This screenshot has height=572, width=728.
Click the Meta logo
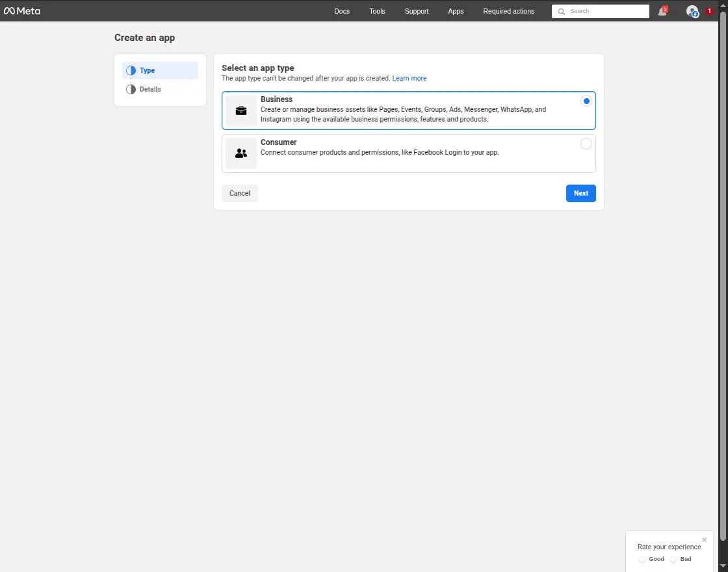pos(23,10)
